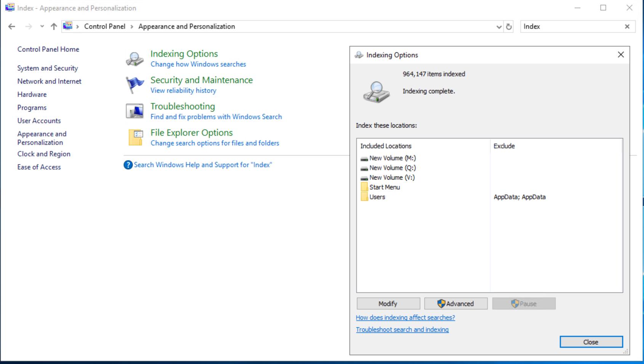Click the File Explorer Options folder icon
Image resolution: width=644 pixels, height=364 pixels.
[x=135, y=137]
